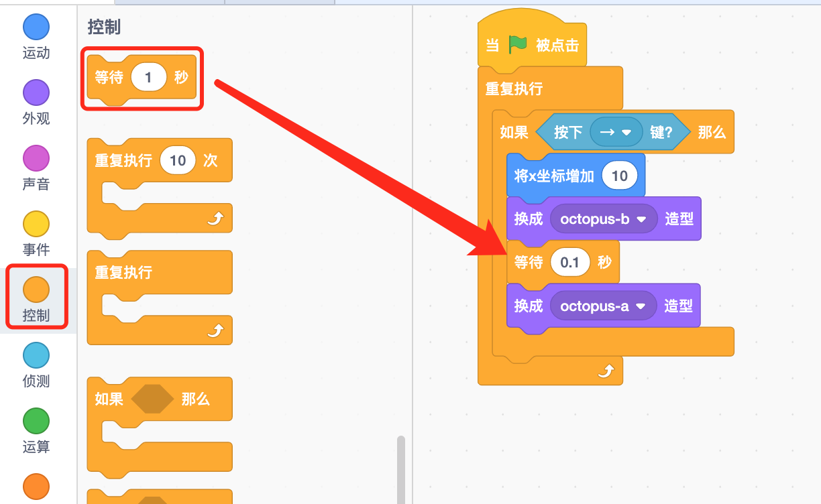This screenshot has width=821, height=504.
Task: Click the 1 value in palette 等待 block
Action: pyautogui.click(x=149, y=78)
